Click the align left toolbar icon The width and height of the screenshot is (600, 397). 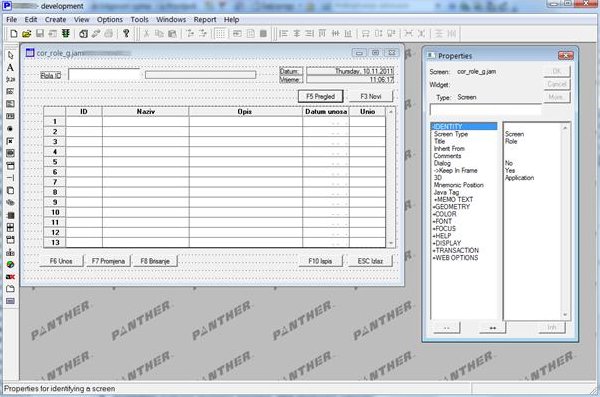pyautogui.click(x=284, y=34)
